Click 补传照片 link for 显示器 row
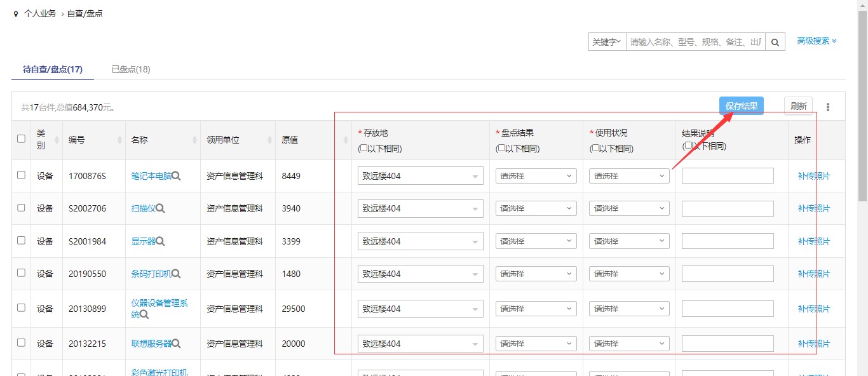This screenshot has width=868, height=376. tap(813, 241)
